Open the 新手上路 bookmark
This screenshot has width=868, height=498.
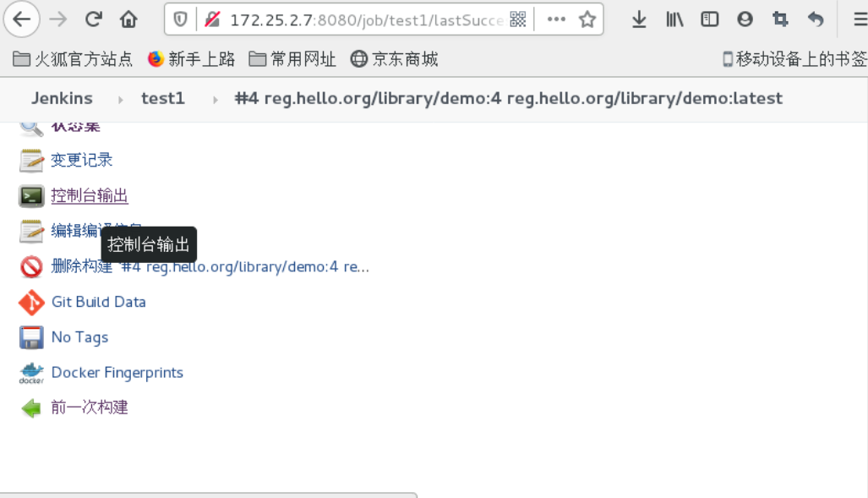[x=192, y=58]
